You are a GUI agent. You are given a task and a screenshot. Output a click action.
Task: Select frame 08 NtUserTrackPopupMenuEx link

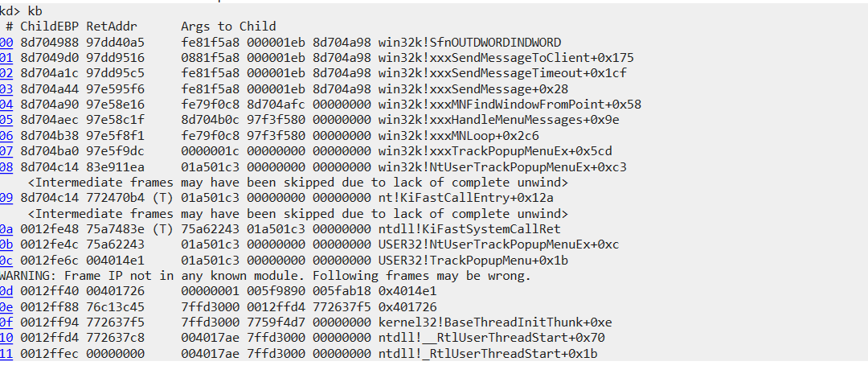click(6, 167)
